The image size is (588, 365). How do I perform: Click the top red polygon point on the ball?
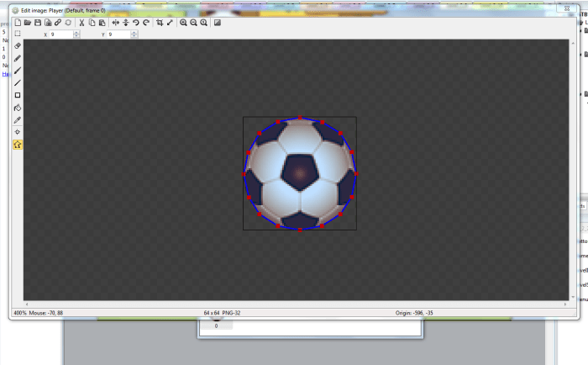point(300,118)
